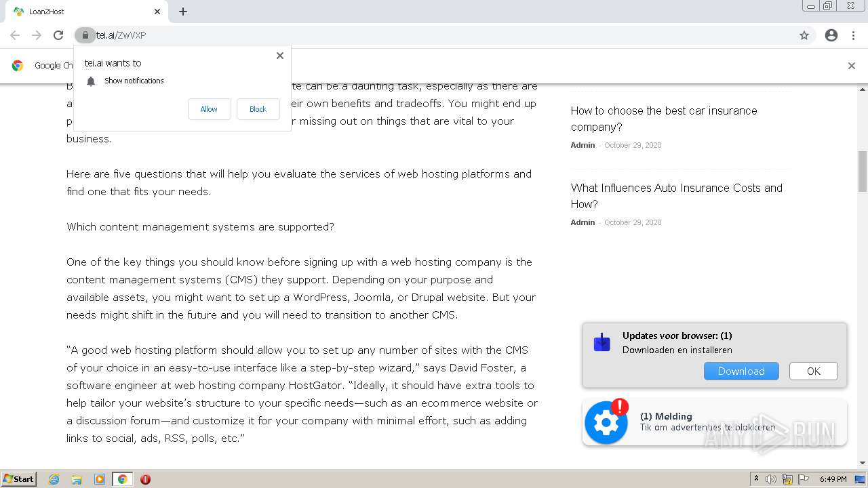This screenshot has height=488, width=868.
Task: Click the Download button in updates popup
Action: [x=741, y=371]
